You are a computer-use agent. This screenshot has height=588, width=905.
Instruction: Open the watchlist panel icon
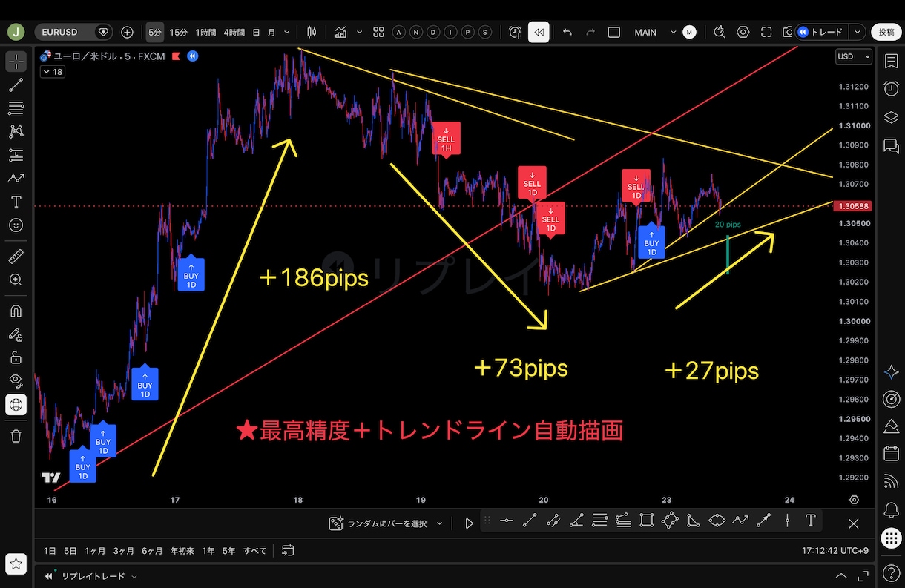(891, 61)
